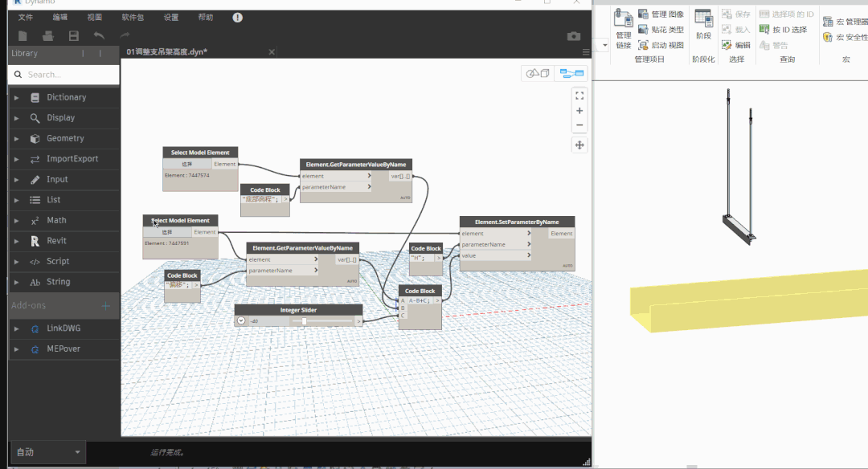Click 启动 视图 in the Revit ribbon
Viewport: 868px width, 469px height.
[661, 45]
